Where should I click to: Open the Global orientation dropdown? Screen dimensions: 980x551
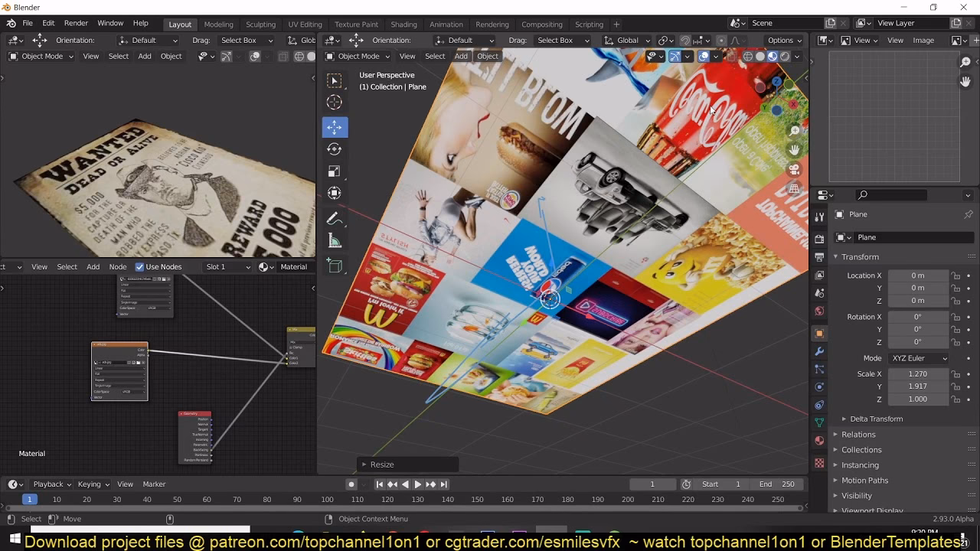click(627, 41)
